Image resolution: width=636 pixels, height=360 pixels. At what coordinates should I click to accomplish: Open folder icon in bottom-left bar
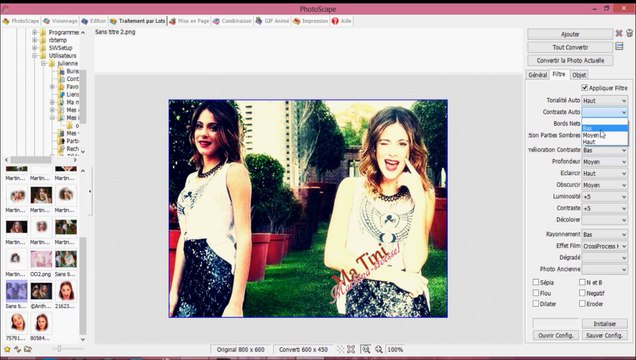coord(28,349)
